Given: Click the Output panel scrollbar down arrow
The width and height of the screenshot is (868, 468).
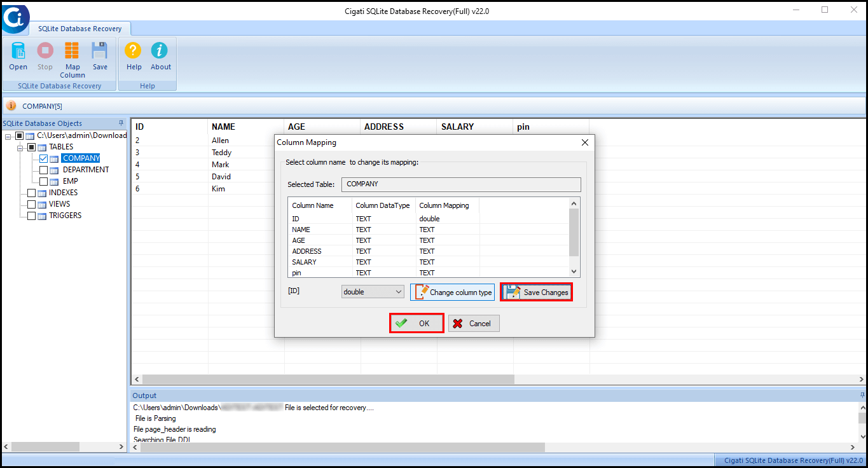Looking at the screenshot, I should (862, 437).
